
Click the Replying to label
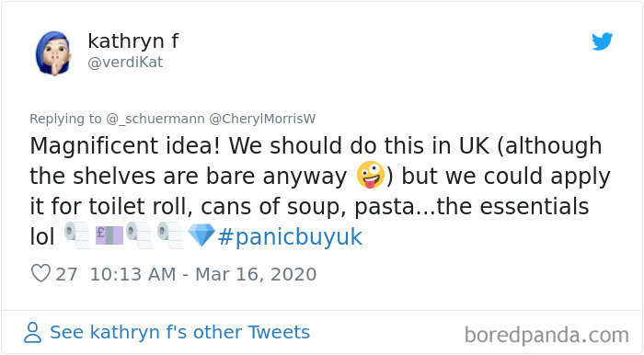click(65, 119)
